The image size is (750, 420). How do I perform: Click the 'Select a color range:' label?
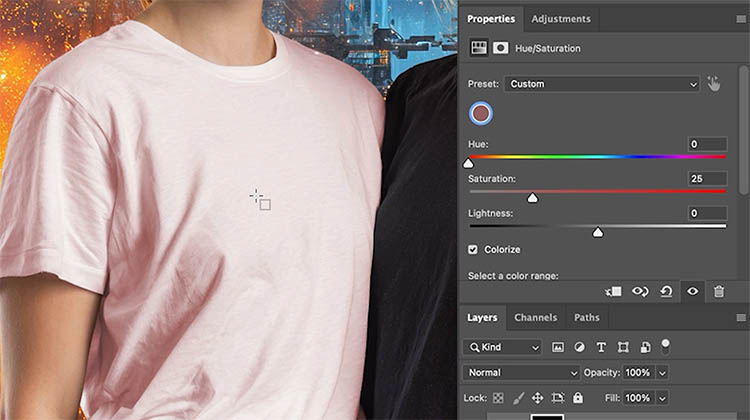[x=513, y=276]
